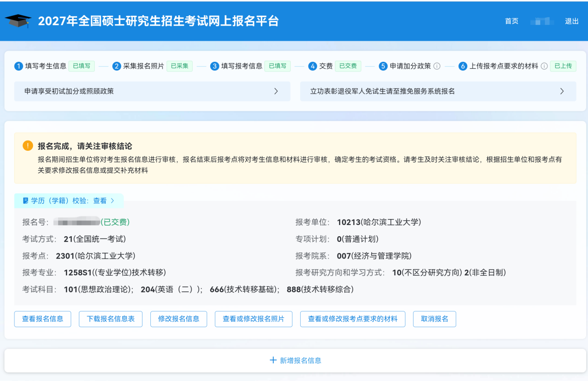Click the graduation cap logo icon
The image size is (588, 381).
click(18, 21)
